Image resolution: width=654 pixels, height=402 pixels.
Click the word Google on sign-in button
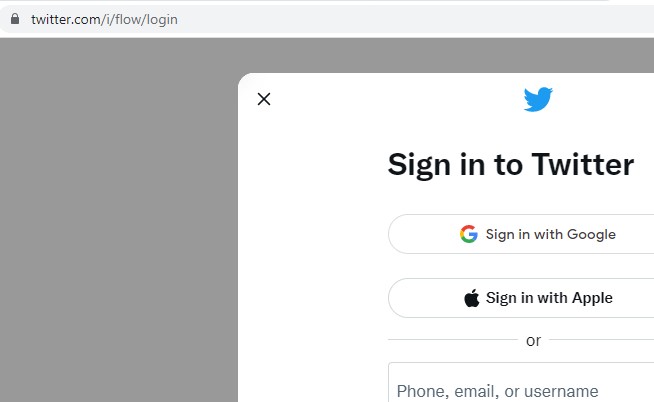pyautogui.click(x=591, y=234)
